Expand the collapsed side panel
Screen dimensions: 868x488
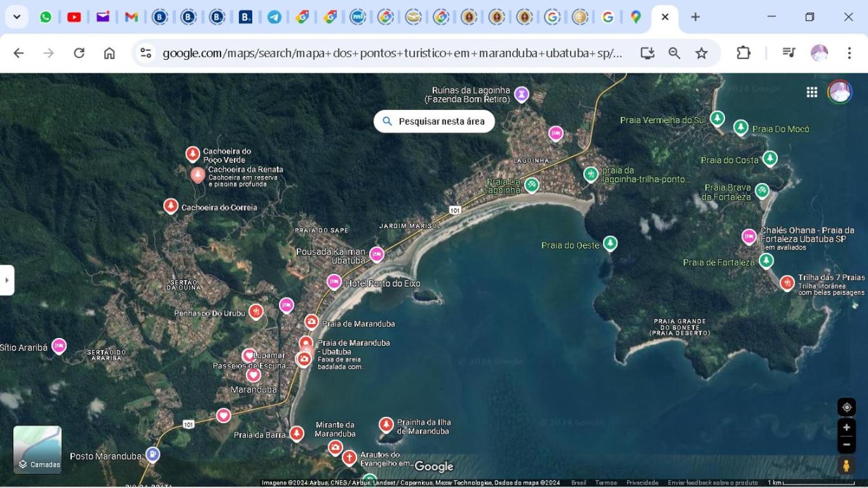click(6, 280)
